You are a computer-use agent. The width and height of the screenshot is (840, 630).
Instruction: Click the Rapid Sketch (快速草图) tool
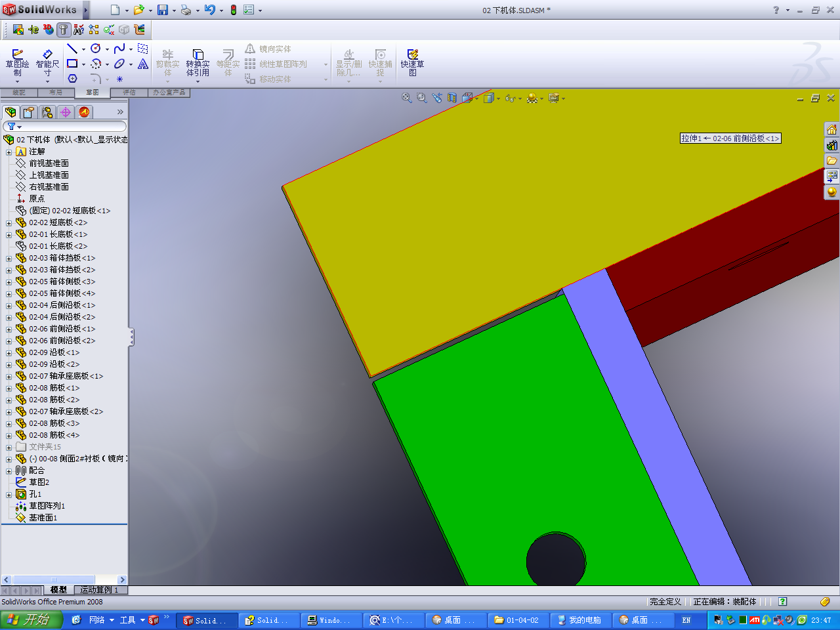point(412,63)
